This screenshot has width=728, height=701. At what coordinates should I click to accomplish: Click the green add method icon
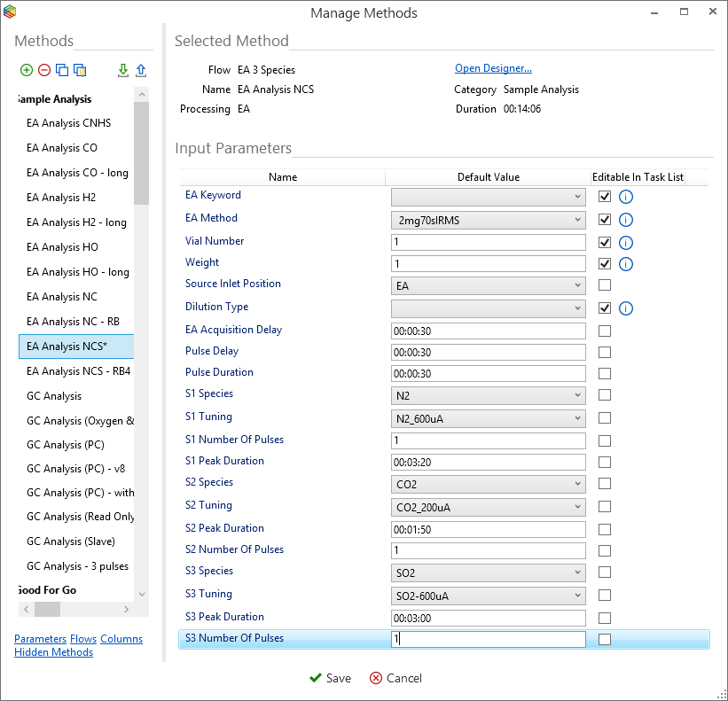point(27,71)
